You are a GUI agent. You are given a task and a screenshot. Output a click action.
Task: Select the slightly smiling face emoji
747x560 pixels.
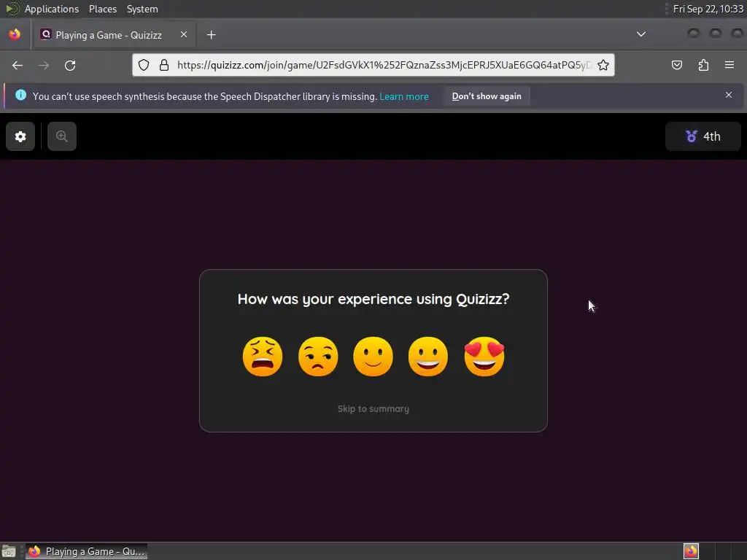(373, 357)
